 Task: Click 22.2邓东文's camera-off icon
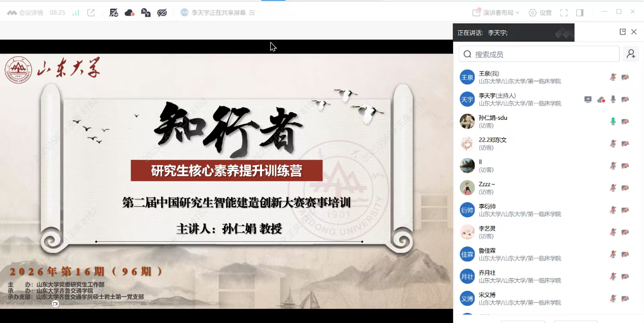coord(625,144)
